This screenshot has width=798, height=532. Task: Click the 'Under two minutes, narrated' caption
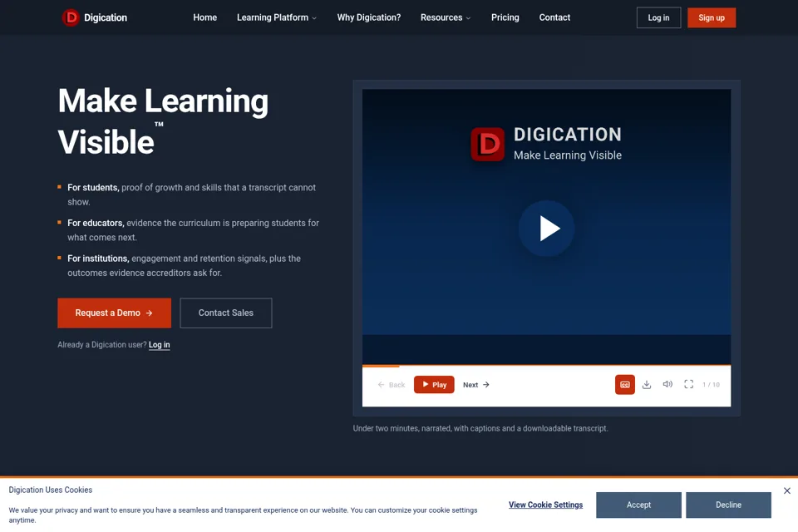[480, 428]
